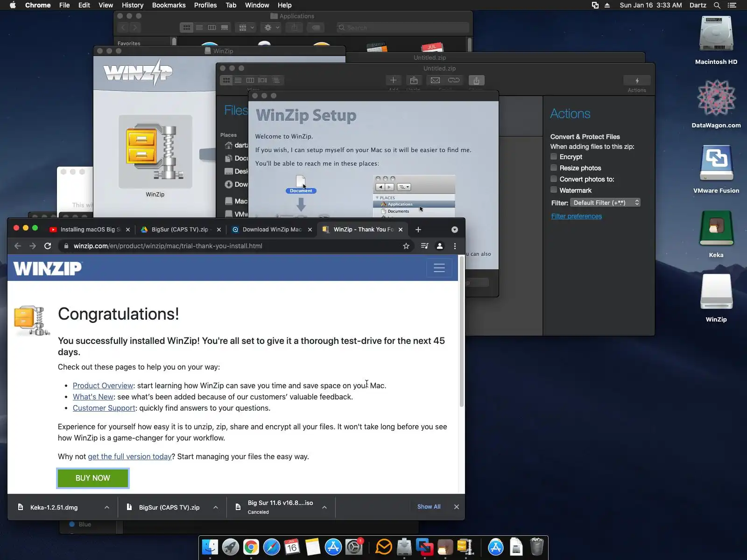
Task: Open Spotlight search in menu bar
Action: coord(717,5)
